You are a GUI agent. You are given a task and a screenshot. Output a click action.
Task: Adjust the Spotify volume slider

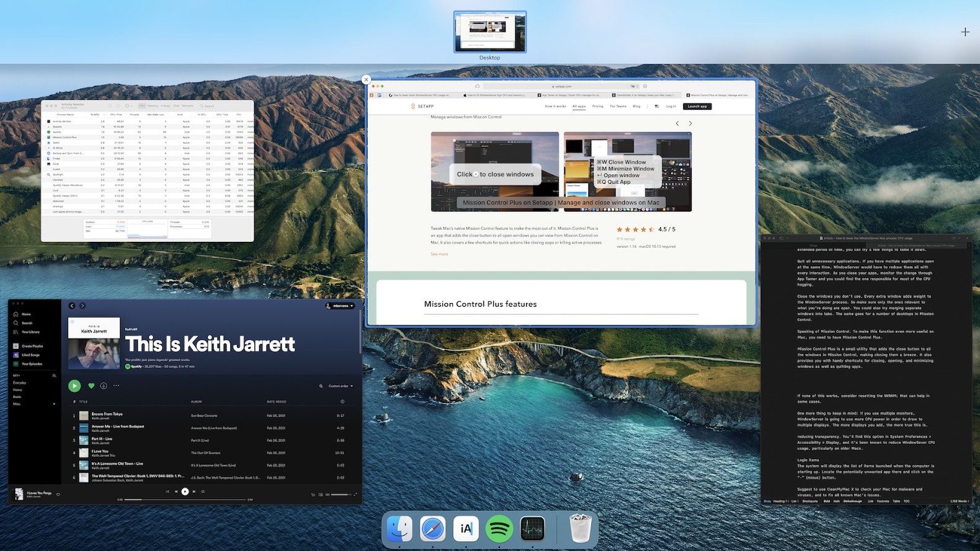(x=341, y=495)
